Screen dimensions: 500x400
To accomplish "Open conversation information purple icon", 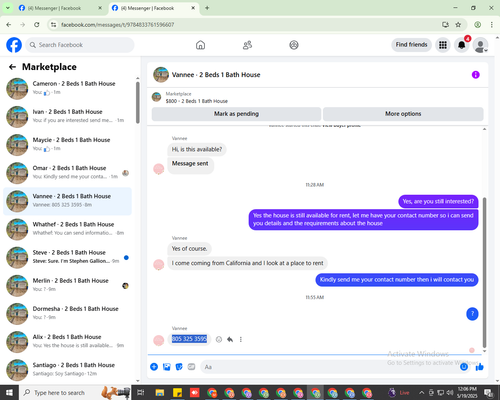I will click(x=476, y=75).
